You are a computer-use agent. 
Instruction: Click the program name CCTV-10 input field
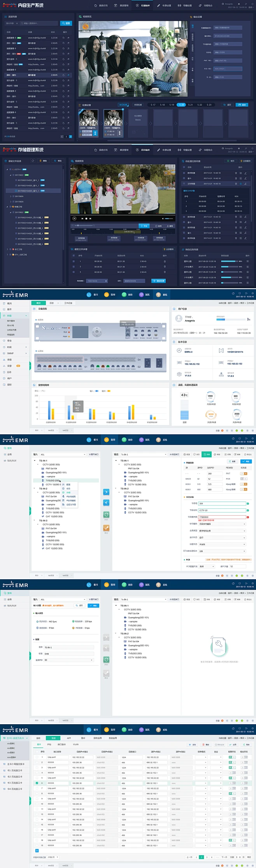coord(222,510)
